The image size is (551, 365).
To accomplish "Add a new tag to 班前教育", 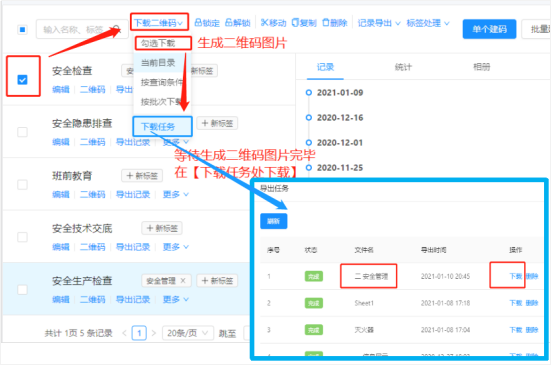I will click(142, 176).
